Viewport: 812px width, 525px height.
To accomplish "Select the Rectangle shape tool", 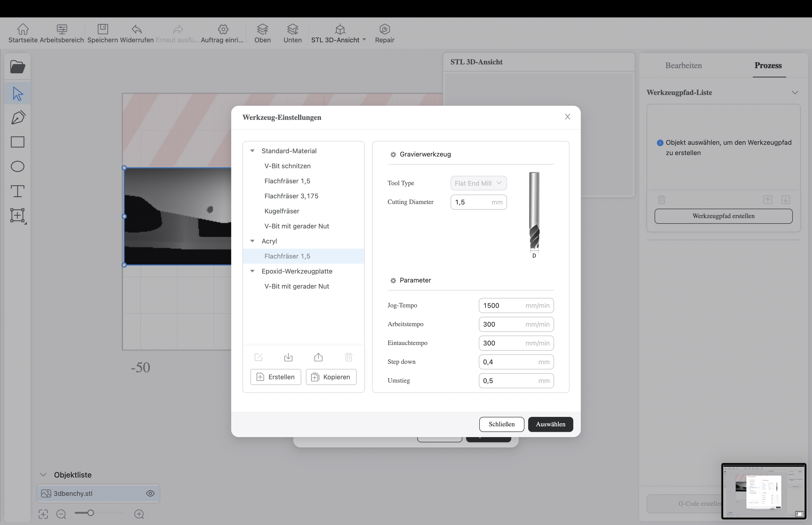I will [x=18, y=142].
